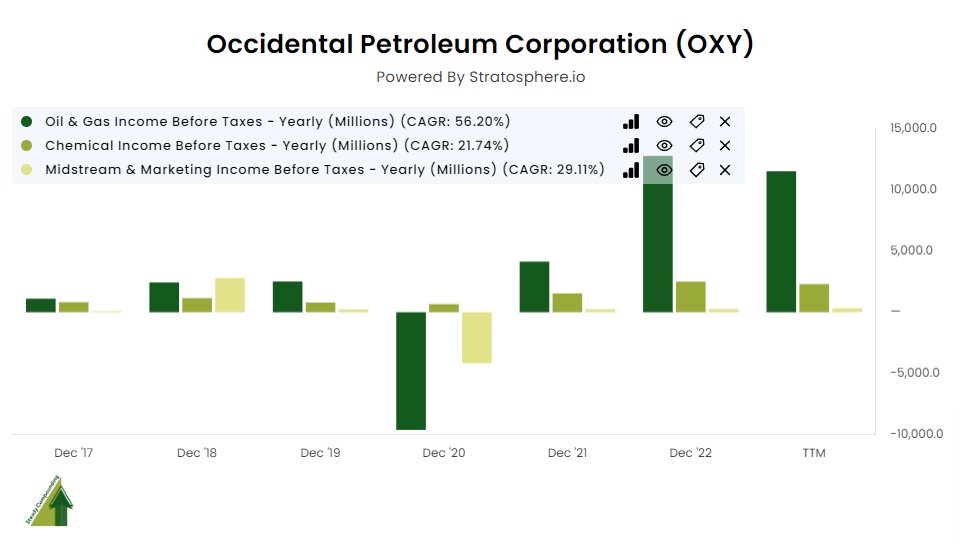Click the olive Chemical Income color dot
Screen dimensions: 960x542
pos(26,145)
